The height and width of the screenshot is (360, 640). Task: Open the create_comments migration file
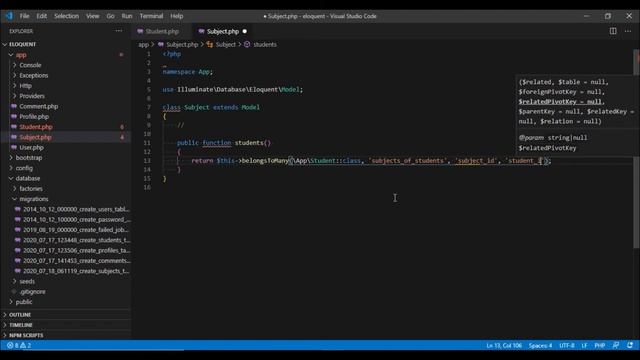pos(76,260)
